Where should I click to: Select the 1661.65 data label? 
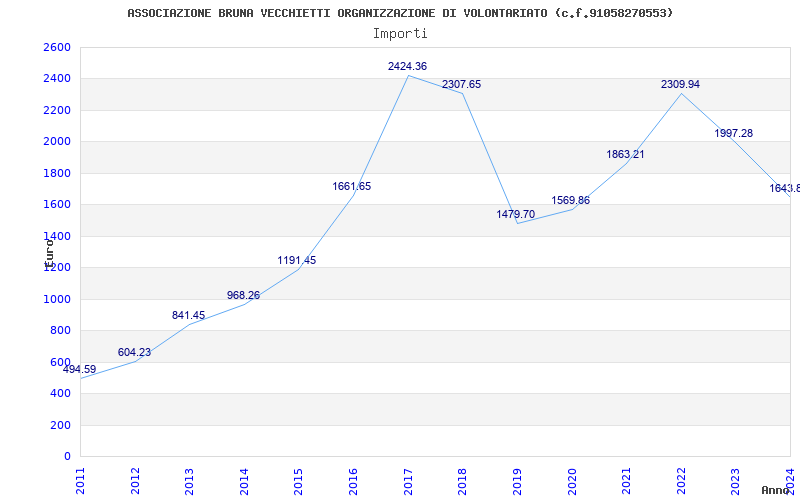pyautogui.click(x=352, y=186)
